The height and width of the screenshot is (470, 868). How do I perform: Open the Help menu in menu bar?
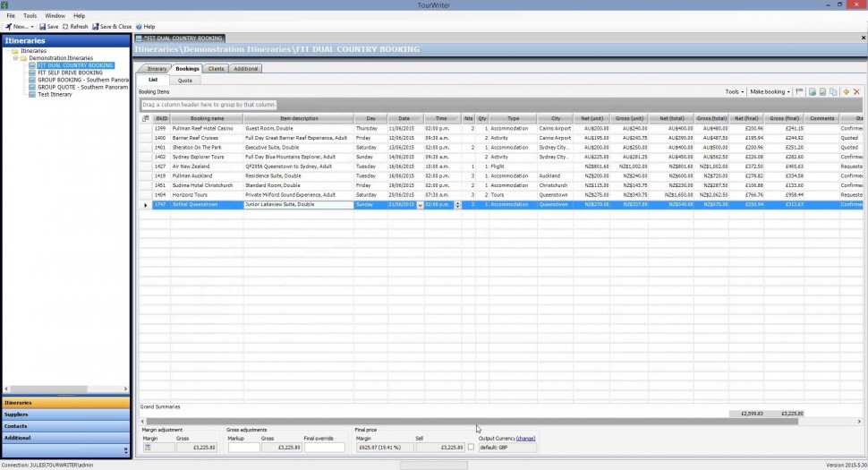79,15
